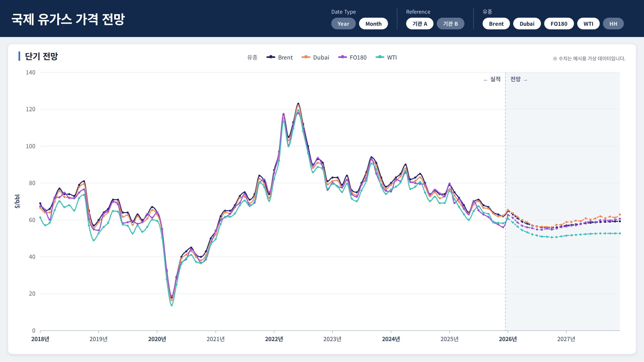Screen dimensions: 644x362
Task: Toggle the FO180 oil type filter
Action: (559, 24)
